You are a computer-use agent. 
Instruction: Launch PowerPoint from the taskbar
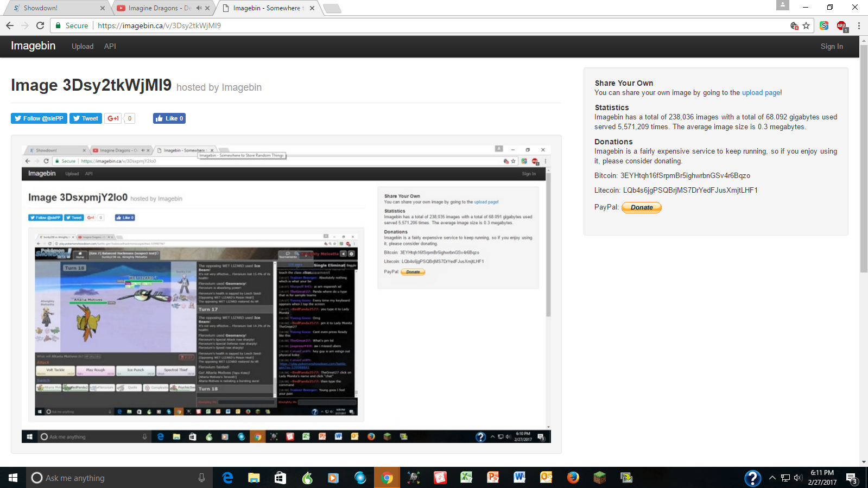click(x=493, y=478)
